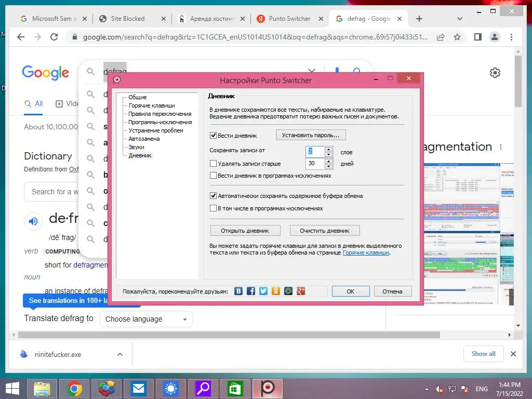Show hidden system tray icons

coord(427,389)
